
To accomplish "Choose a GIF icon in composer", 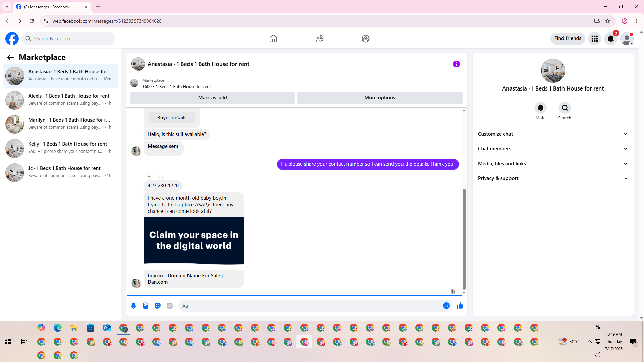I will click(170, 306).
